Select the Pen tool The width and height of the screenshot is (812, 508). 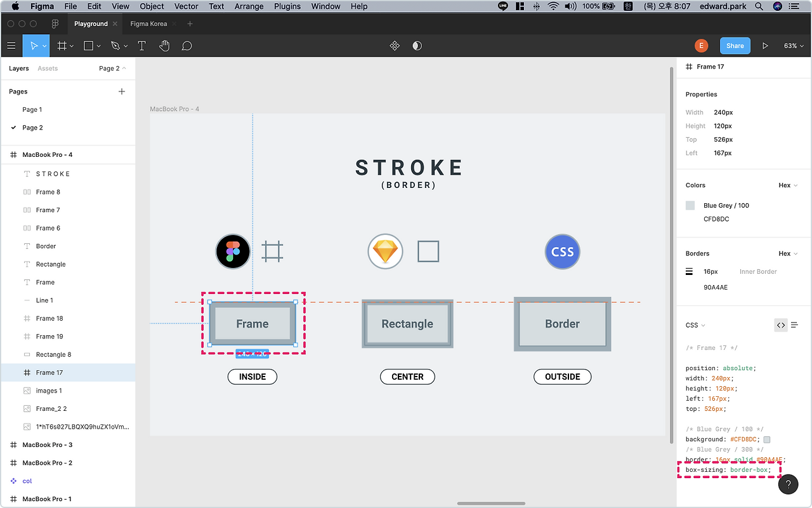(x=115, y=46)
